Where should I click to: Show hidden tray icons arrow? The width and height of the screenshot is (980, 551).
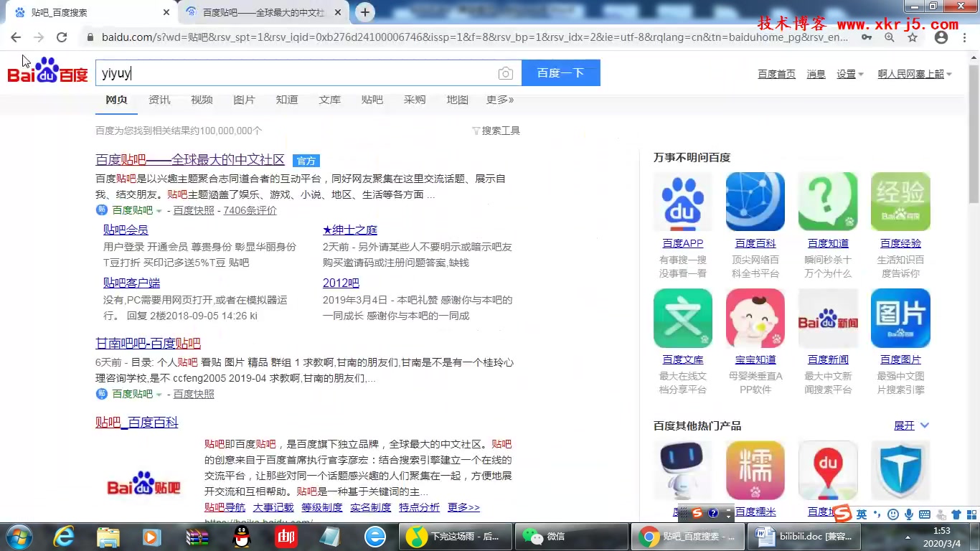909,537
